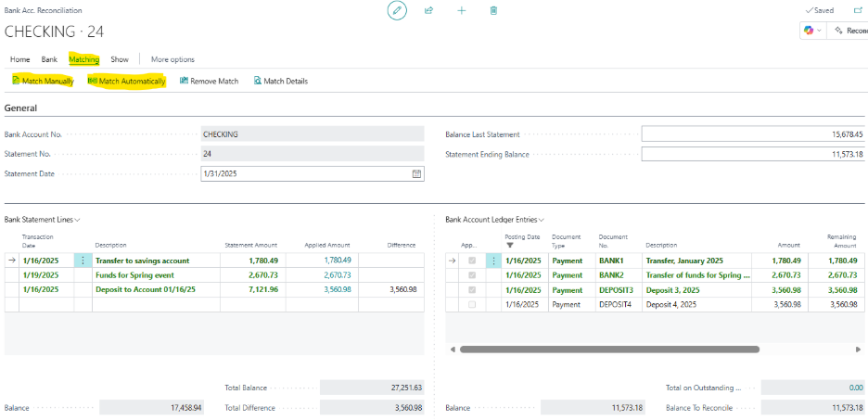This screenshot has height=420, width=868.
Task: Open the Posting Date column filter
Action: (x=509, y=245)
